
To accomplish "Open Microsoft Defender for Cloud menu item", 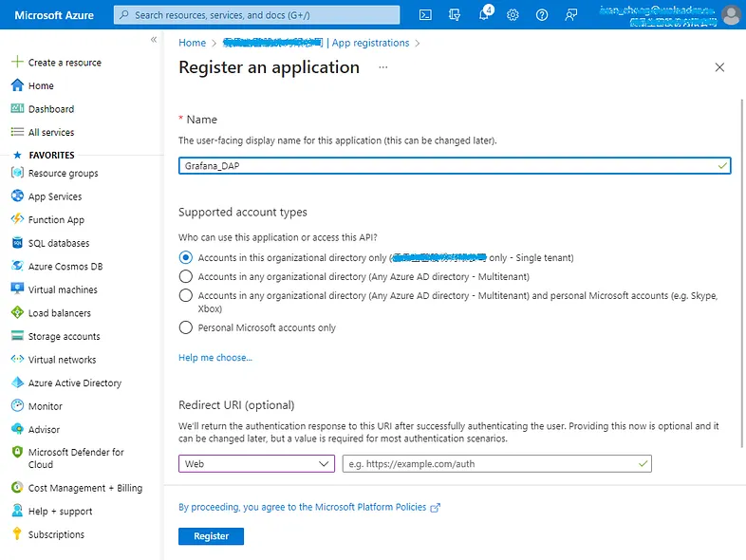I will (x=76, y=458).
